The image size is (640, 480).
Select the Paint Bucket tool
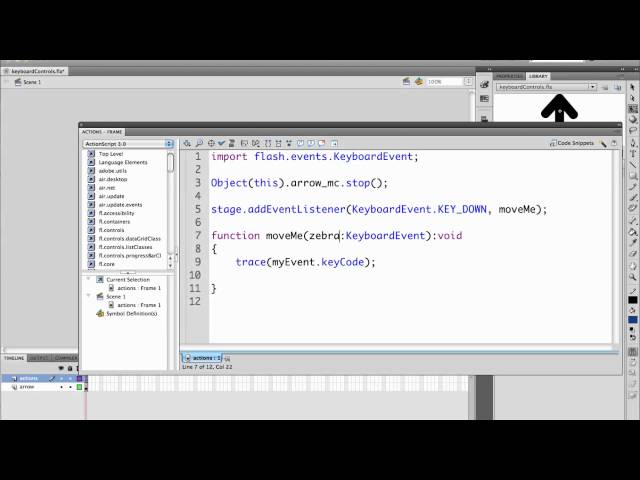[633, 232]
